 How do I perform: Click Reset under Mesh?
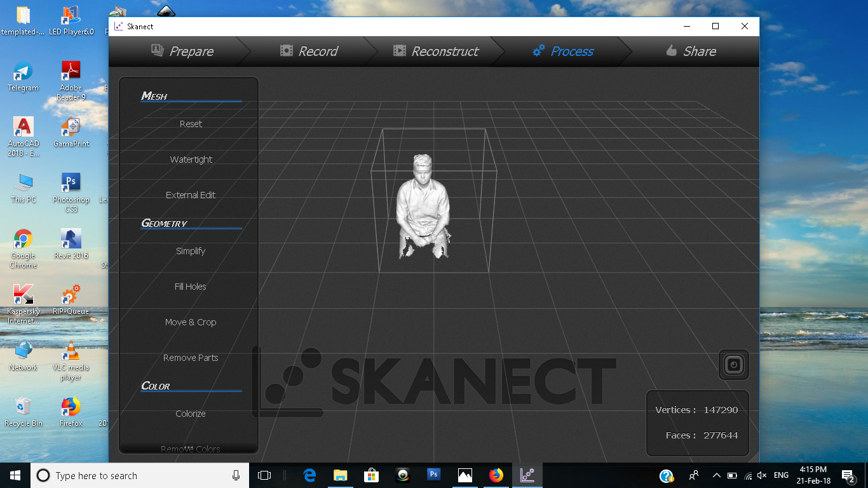191,124
